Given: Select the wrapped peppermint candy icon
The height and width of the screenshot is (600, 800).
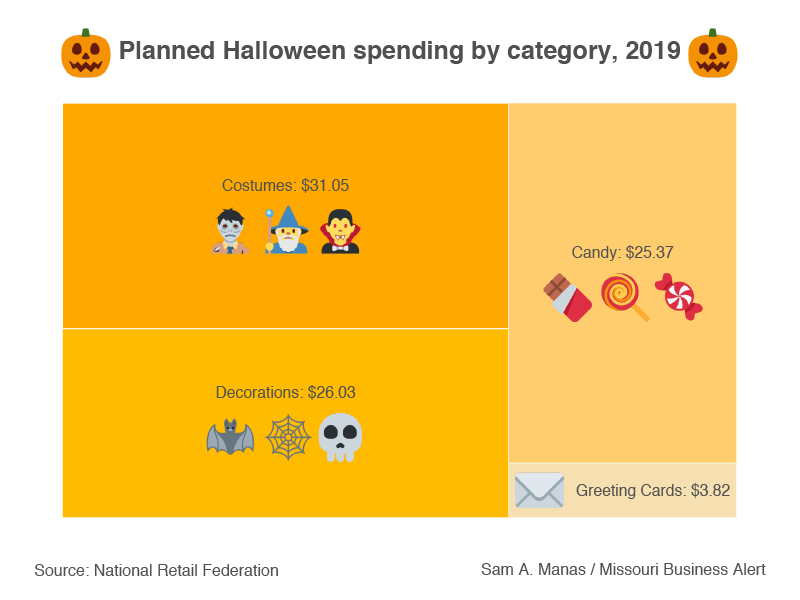Looking at the screenshot, I should 679,298.
